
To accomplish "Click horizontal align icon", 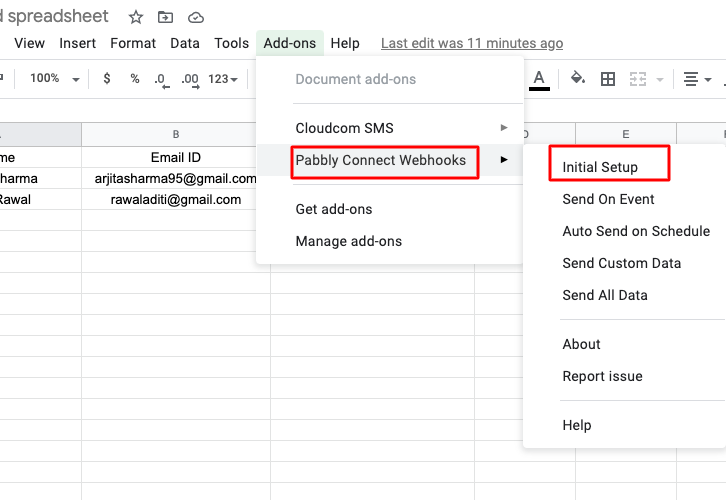I will click(x=691, y=79).
